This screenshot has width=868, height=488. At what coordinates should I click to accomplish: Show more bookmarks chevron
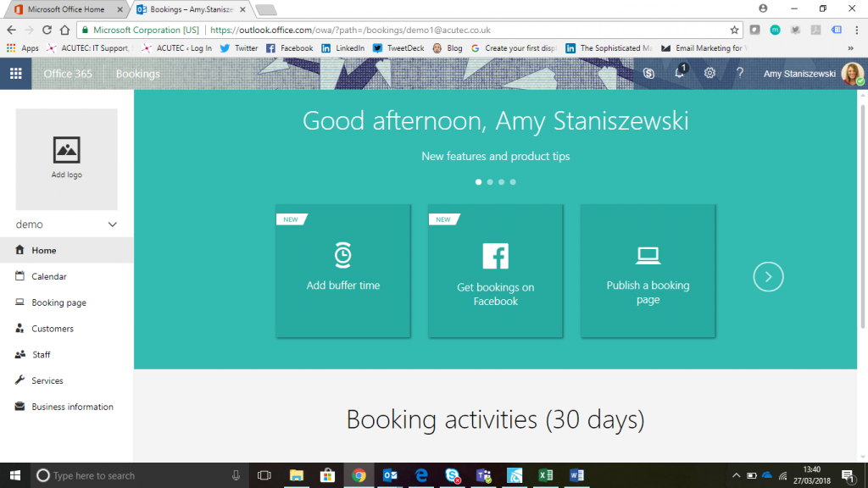[x=851, y=48]
